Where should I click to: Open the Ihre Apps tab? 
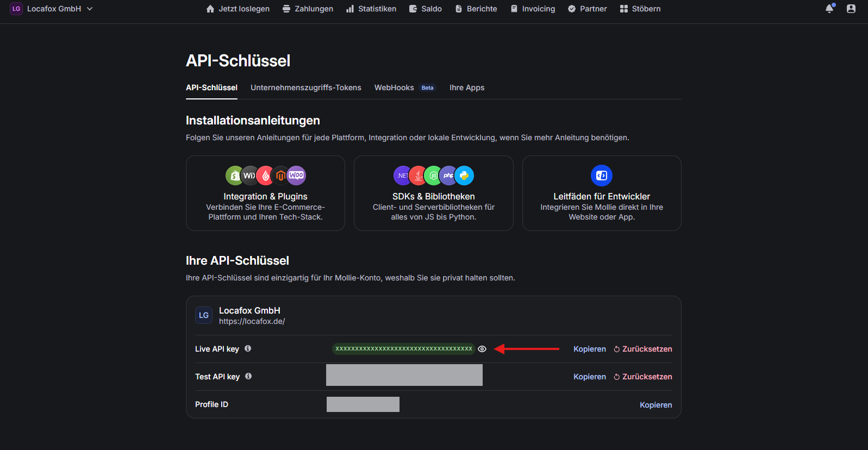pos(467,87)
